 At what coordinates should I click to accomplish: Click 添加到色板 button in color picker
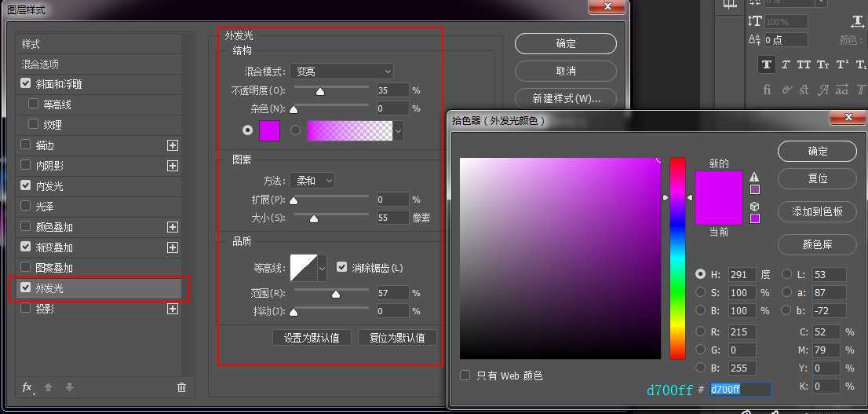point(817,211)
